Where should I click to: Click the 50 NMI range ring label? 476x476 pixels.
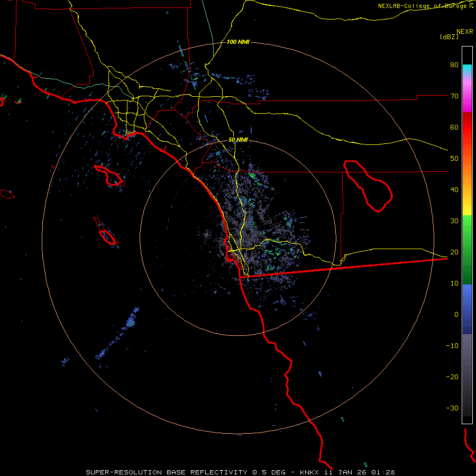click(x=238, y=140)
